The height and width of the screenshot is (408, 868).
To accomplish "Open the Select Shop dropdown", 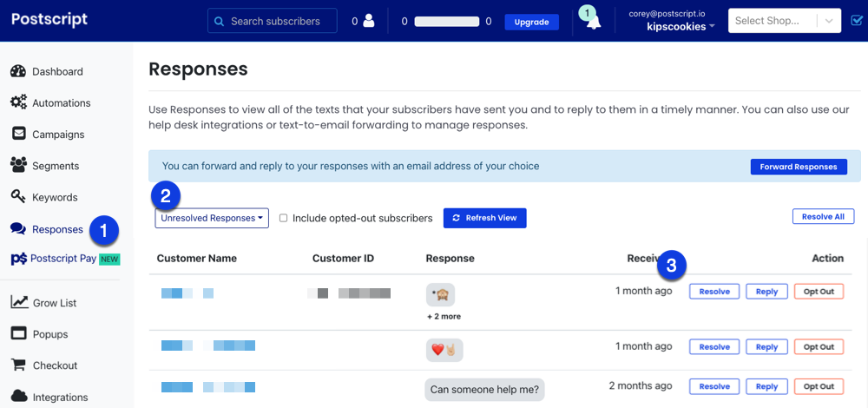I will coord(783,21).
